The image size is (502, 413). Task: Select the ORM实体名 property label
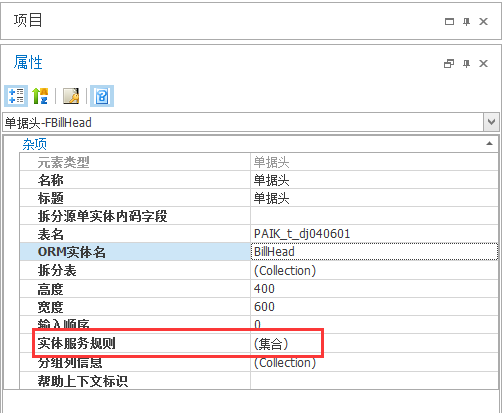(72, 252)
